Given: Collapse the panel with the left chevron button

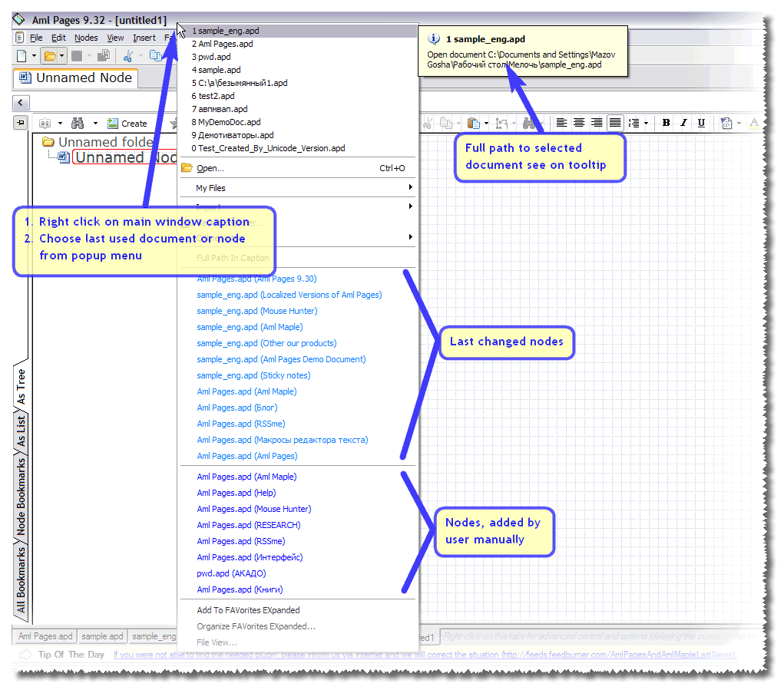Looking at the screenshot, I should 21,102.
